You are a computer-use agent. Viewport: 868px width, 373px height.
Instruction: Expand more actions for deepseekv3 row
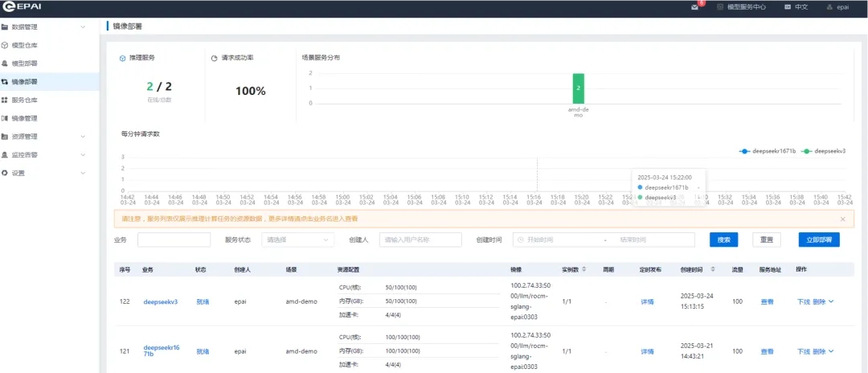pyautogui.click(x=831, y=301)
